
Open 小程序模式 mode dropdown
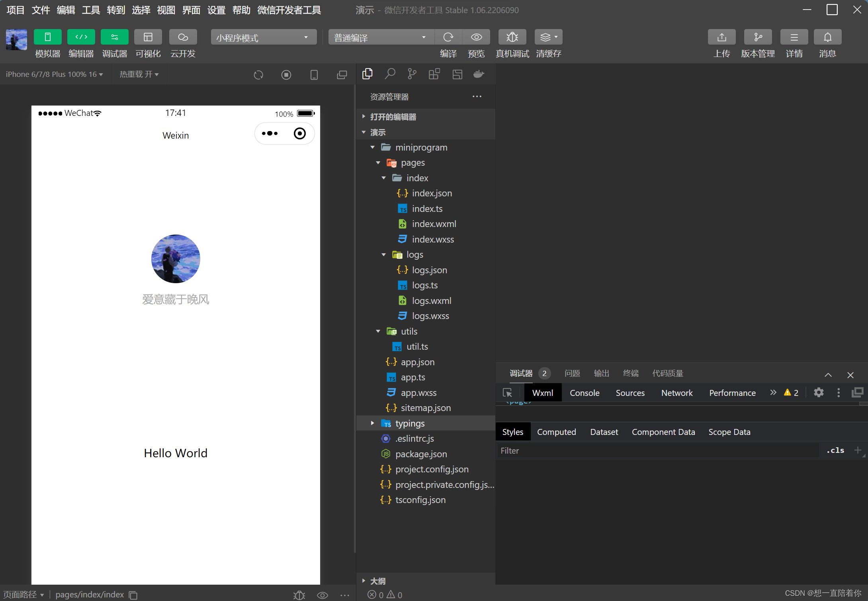(x=257, y=37)
